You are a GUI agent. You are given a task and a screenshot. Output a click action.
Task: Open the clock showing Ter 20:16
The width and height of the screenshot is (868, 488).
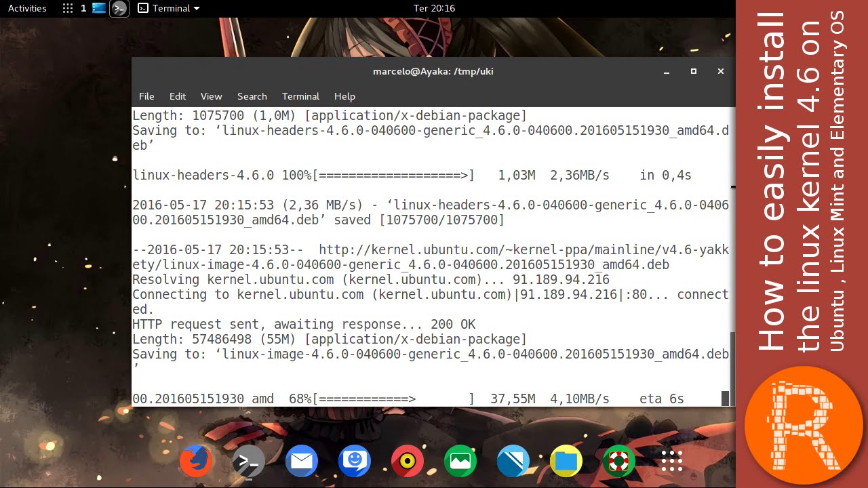coord(434,8)
